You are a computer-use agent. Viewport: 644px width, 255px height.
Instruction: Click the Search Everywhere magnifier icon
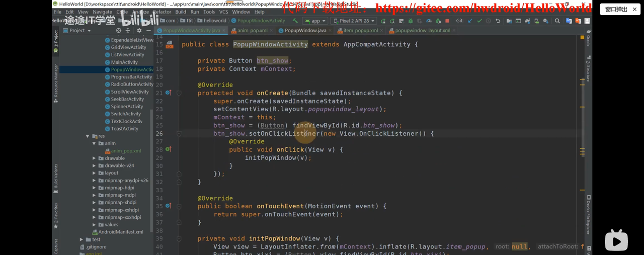pos(557,21)
